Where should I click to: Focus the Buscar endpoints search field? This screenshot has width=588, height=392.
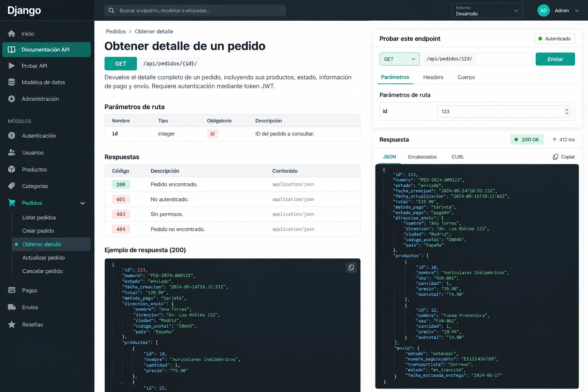tap(195, 11)
